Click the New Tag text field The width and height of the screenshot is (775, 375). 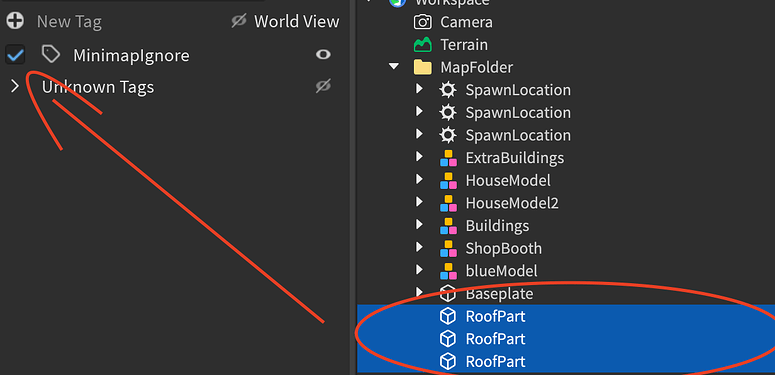[69, 22]
